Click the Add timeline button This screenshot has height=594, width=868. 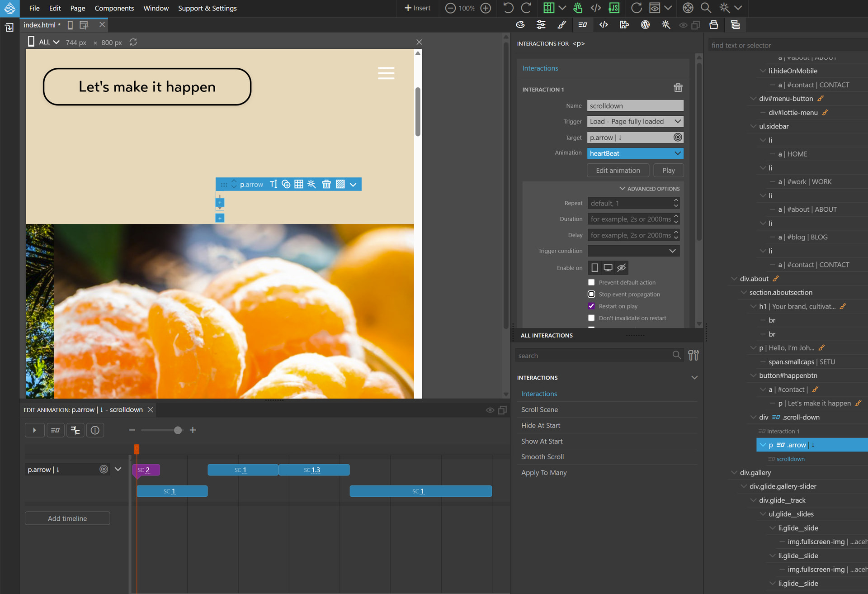tap(67, 518)
